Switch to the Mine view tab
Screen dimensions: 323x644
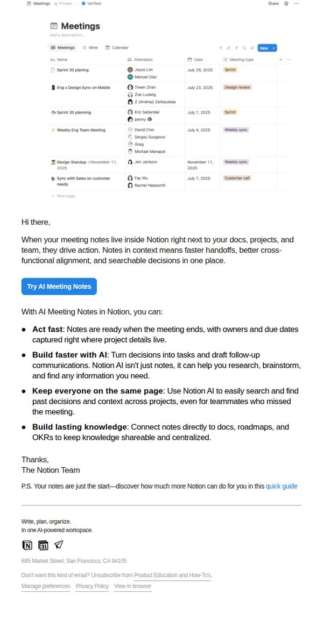(90, 48)
